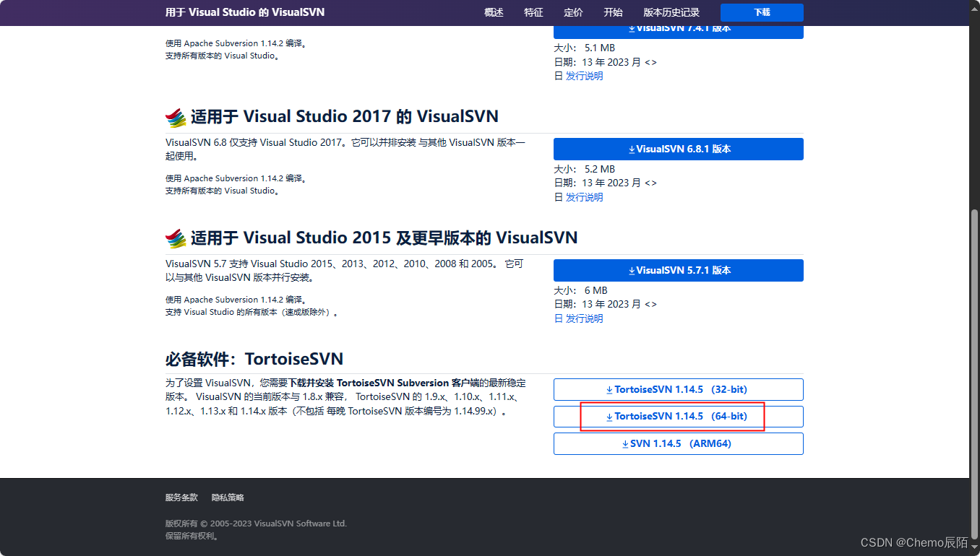Click the date text under VisualSVN 6.8.1
Image resolution: width=980 pixels, height=556 pixels.
[x=606, y=183]
